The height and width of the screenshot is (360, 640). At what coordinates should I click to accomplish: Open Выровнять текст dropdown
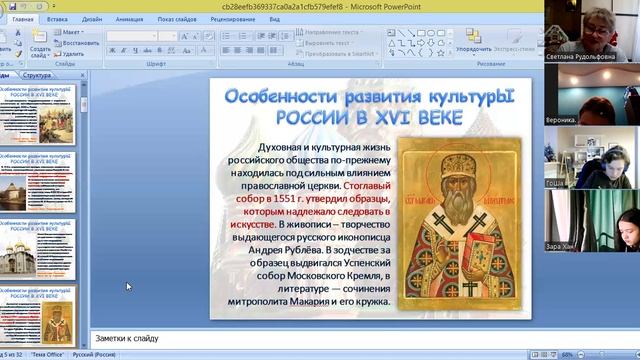pos(324,43)
